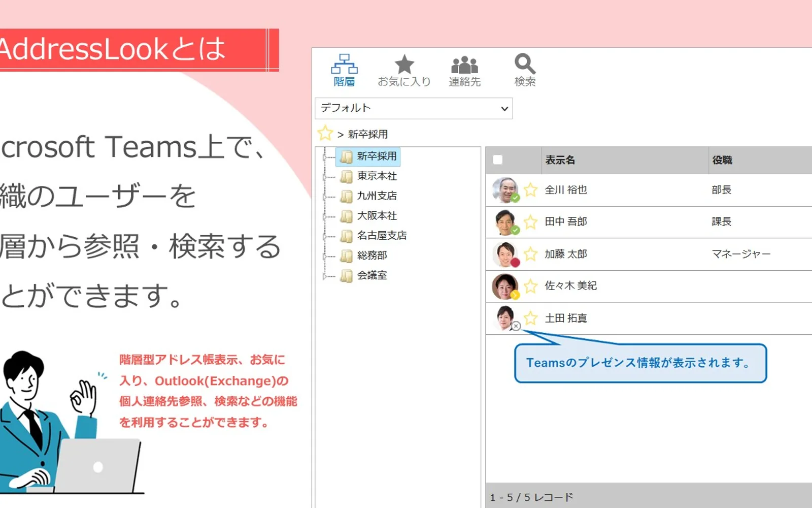
Task: Click the マネージャー title cell
Action: (x=741, y=254)
